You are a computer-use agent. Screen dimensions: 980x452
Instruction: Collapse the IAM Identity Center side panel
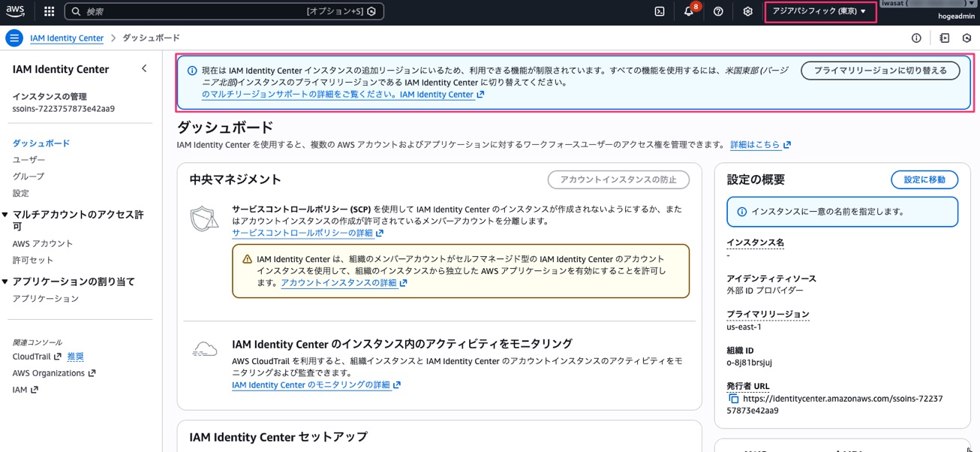(x=144, y=69)
